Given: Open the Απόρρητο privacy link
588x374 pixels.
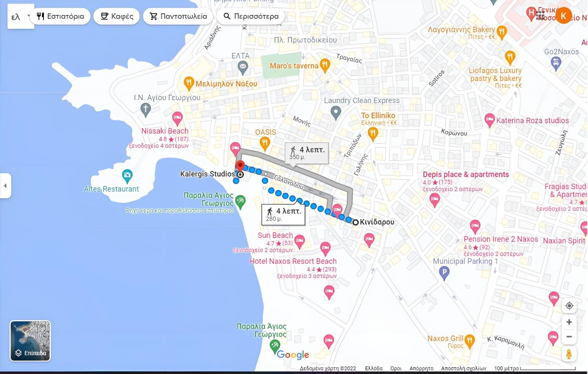Looking at the screenshot, I should tap(421, 368).
